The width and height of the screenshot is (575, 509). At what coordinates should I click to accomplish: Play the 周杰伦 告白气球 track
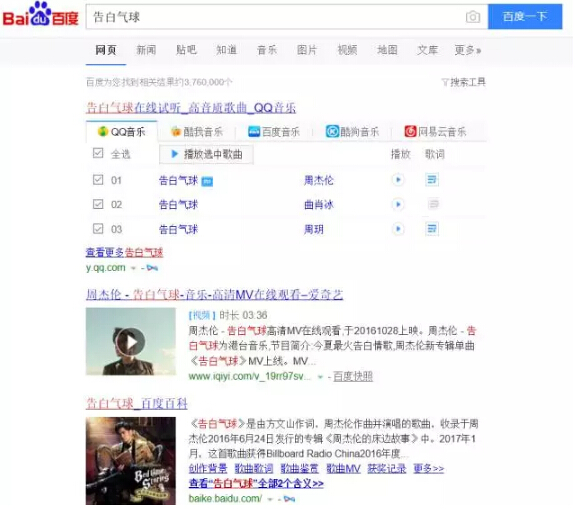point(398,180)
